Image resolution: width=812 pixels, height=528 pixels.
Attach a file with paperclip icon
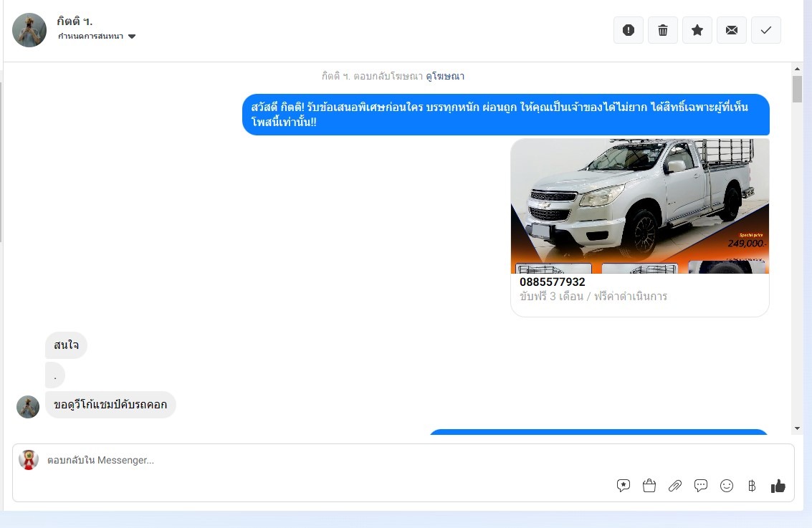(675, 486)
